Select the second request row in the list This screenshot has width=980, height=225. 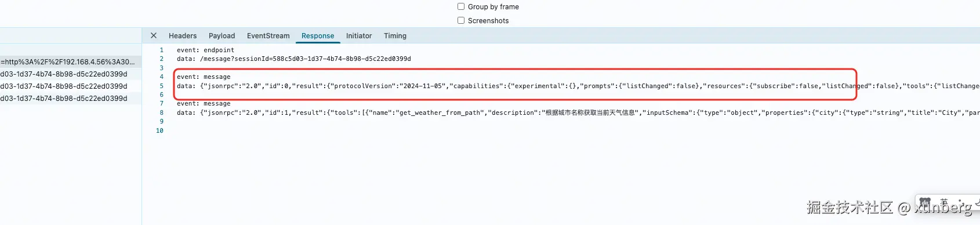click(70, 74)
